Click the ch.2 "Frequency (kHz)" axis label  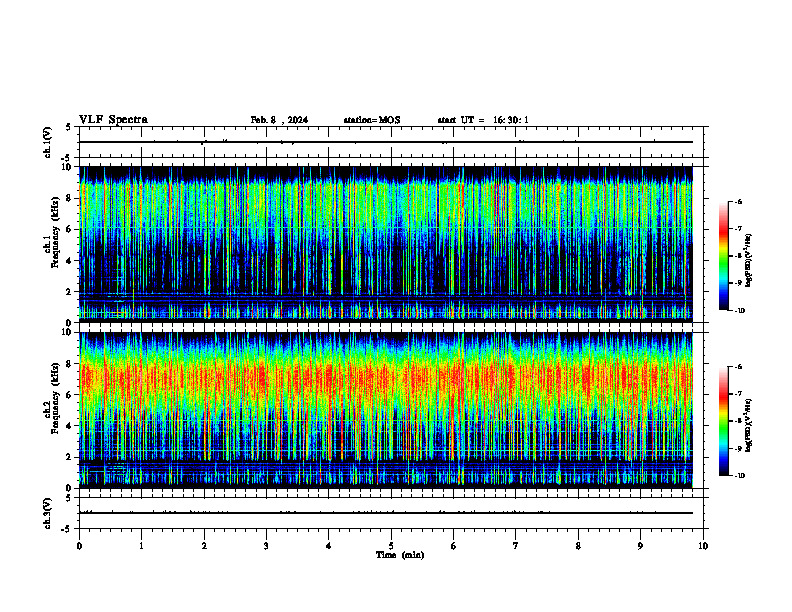tap(55, 398)
